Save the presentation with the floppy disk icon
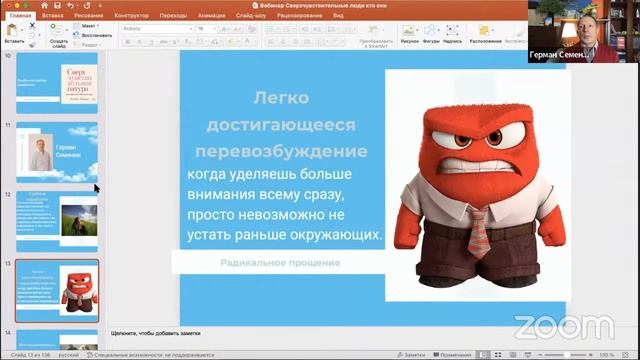 [x=57, y=5]
